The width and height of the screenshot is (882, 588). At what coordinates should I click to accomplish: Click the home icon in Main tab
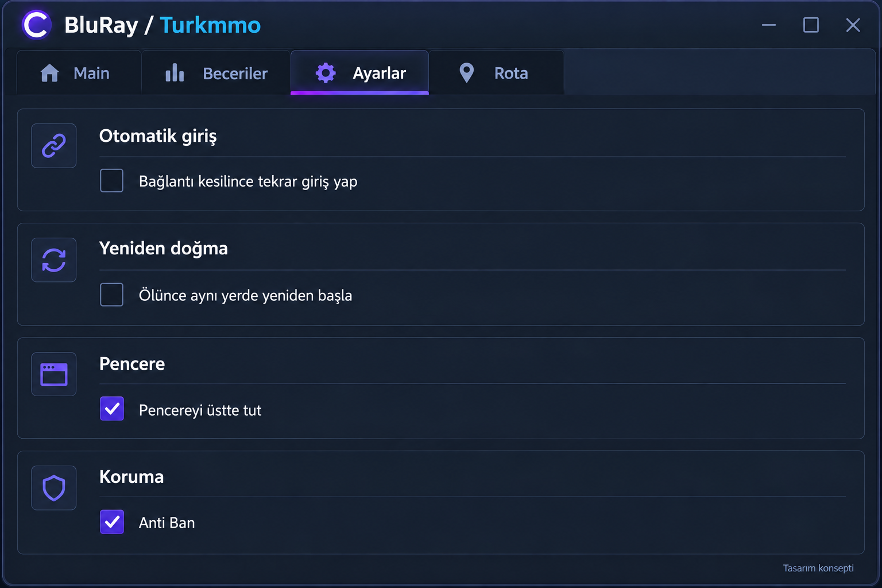click(50, 73)
